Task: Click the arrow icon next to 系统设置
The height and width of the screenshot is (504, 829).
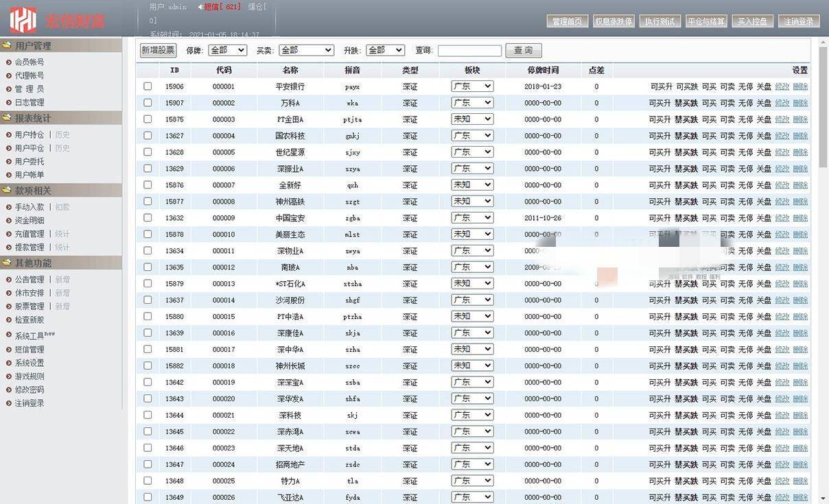Action: (x=8, y=363)
